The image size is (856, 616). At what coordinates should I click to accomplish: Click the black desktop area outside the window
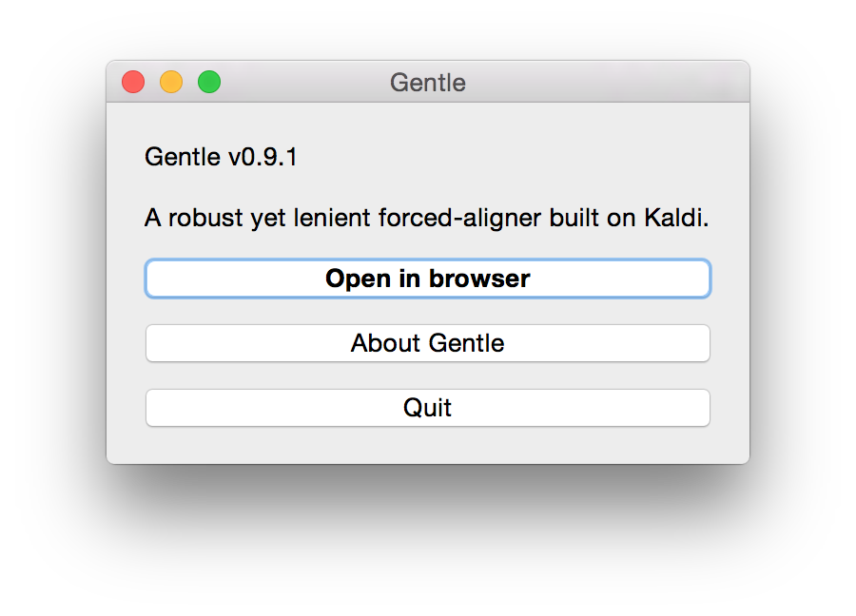point(428,542)
